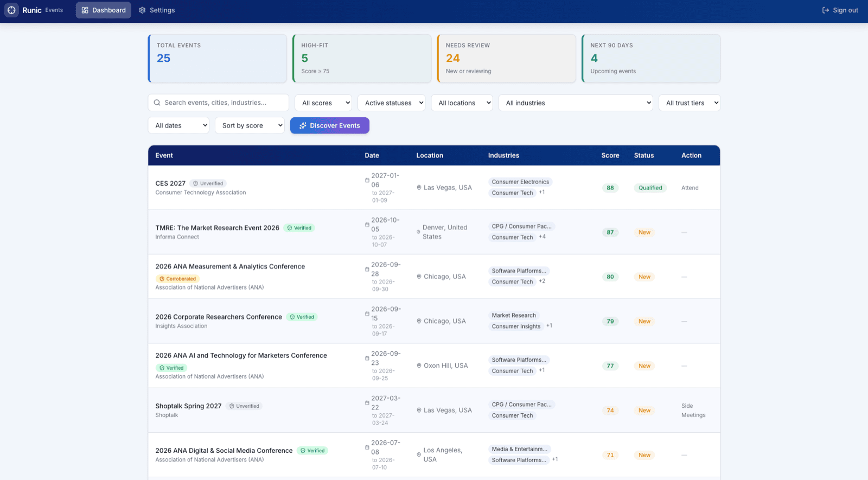Open the All trust tiers dropdown

click(x=690, y=103)
